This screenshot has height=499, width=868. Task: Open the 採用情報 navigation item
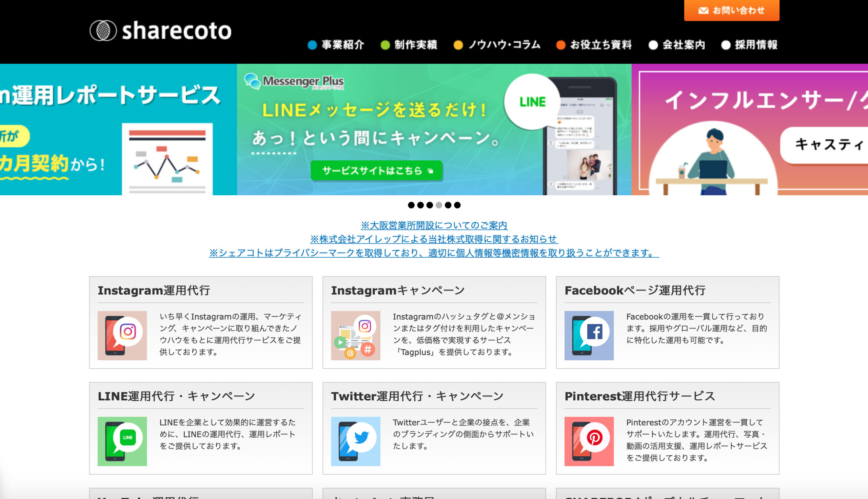pyautogui.click(x=749, y=45)
